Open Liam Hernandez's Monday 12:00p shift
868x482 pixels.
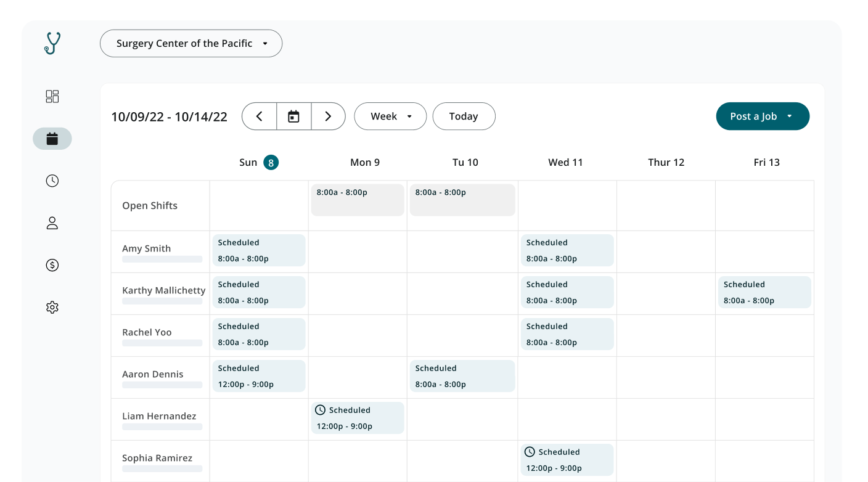pyautogui.click(x=358, y=418)
